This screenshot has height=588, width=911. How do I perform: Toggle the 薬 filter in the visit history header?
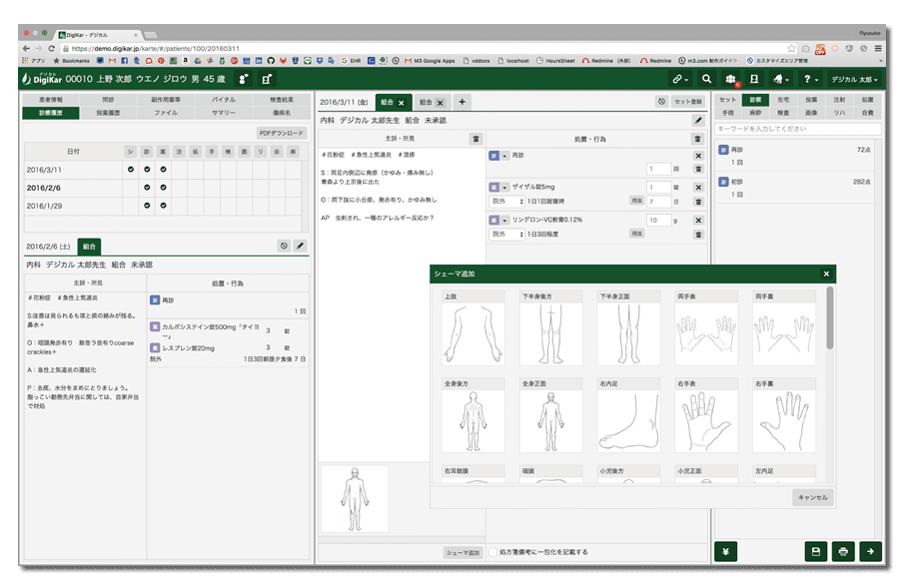(x=163, y=152)
